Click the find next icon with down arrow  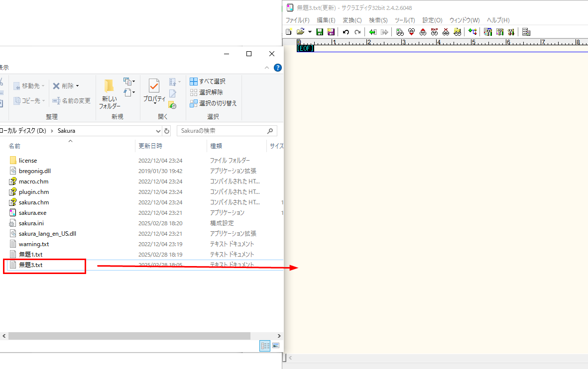pos(411,32)
